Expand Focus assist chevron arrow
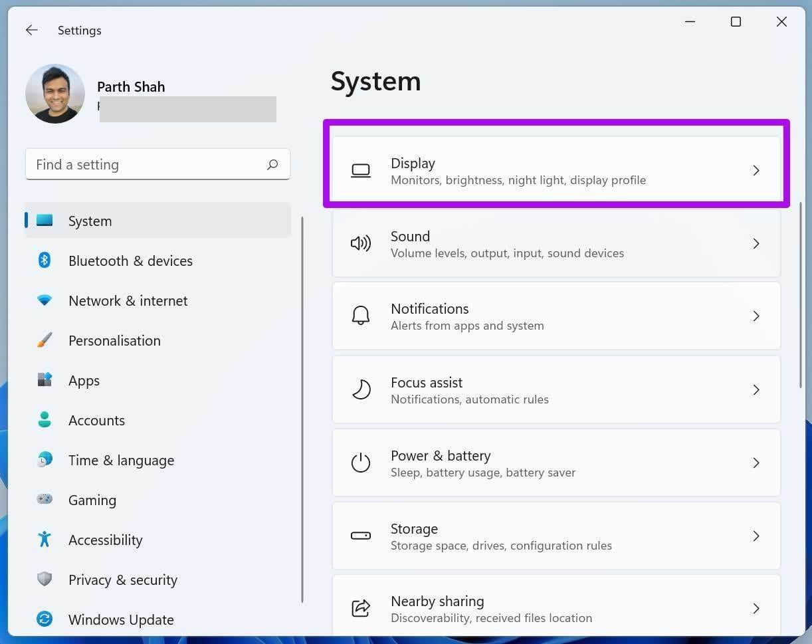 coord(756,389)
